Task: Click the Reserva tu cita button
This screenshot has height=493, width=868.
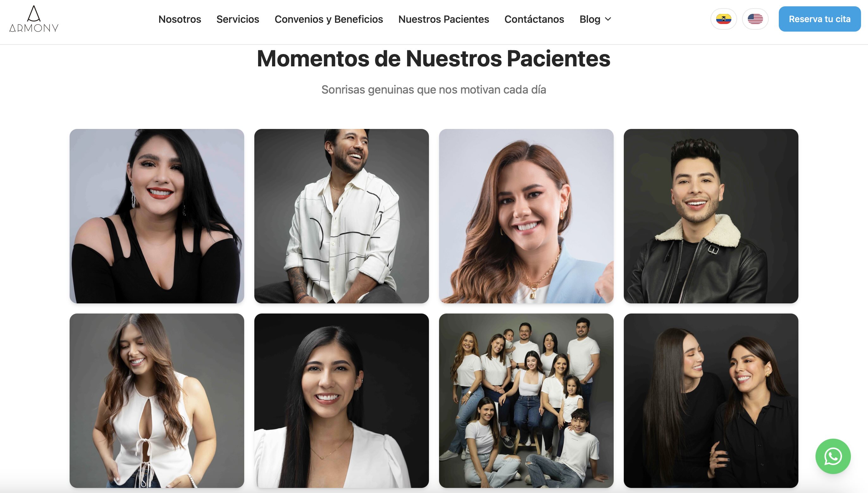Action: (819, 19)
